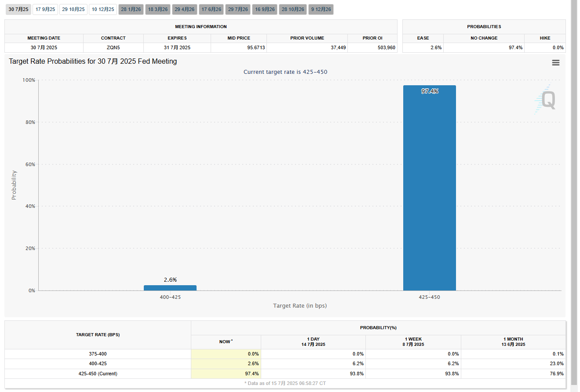Switch to the 16 9月26 meeting tab
This screenshot has height=392, width=580.
[265, 9]
